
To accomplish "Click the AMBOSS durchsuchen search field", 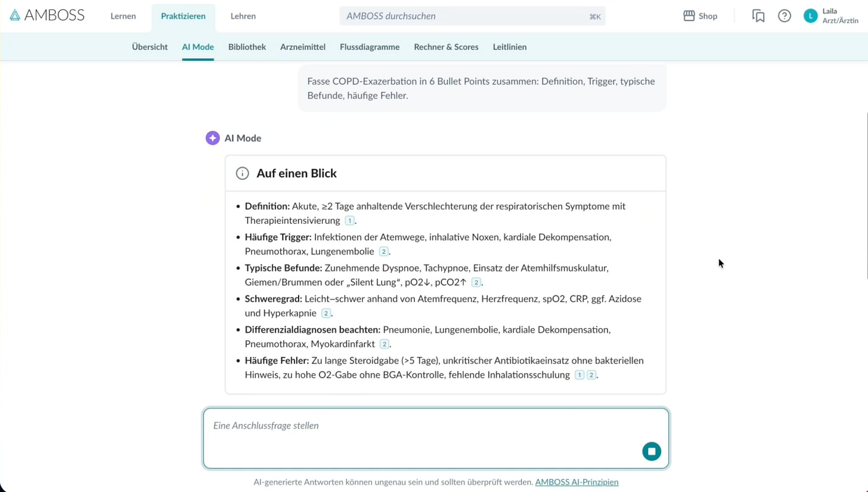I will [x=465, y=16].
